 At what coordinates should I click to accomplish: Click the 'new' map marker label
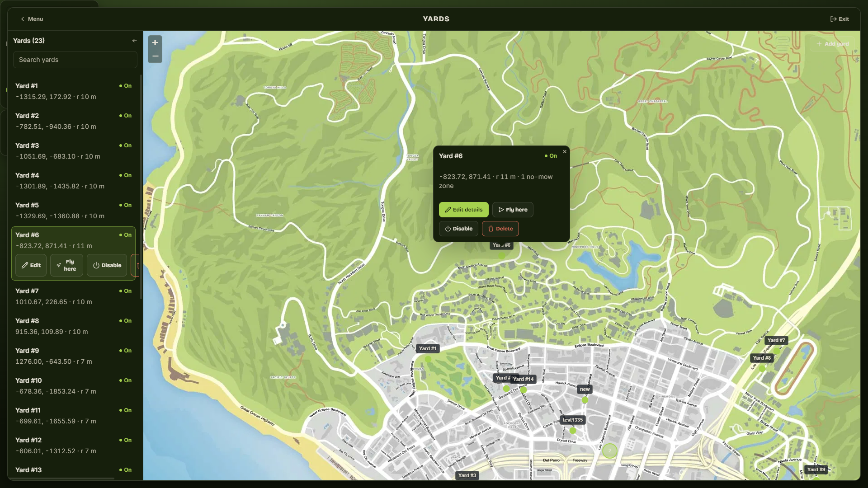[x=585, y=389]
